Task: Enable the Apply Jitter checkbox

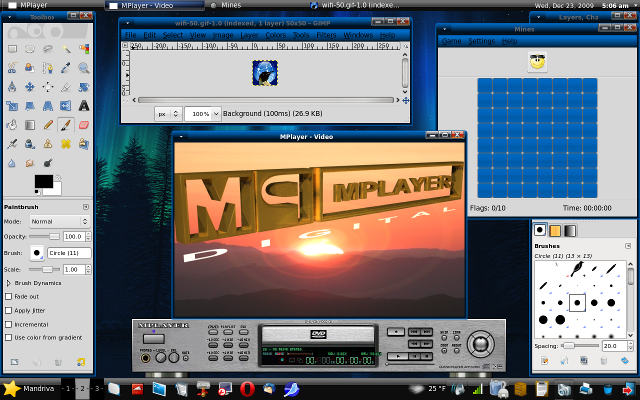Action: pyautogui.click(x=8, y=310)
